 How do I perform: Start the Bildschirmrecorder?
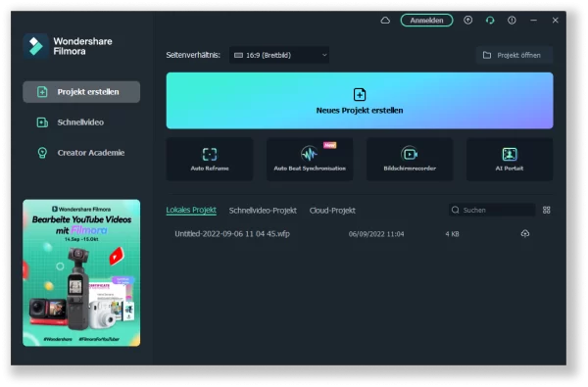coord(410,160)
